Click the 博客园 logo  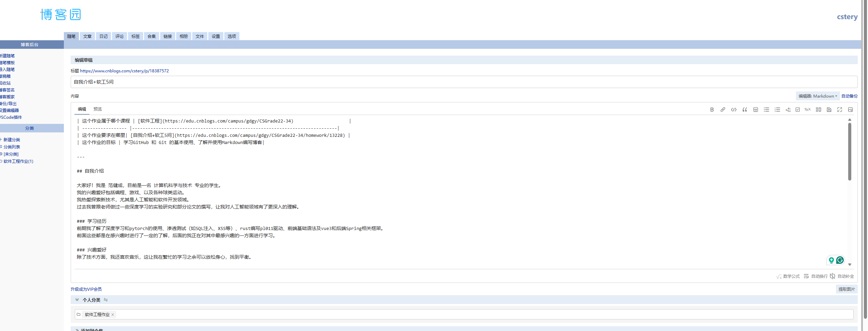pyautogui.click(x=60, y=14)
